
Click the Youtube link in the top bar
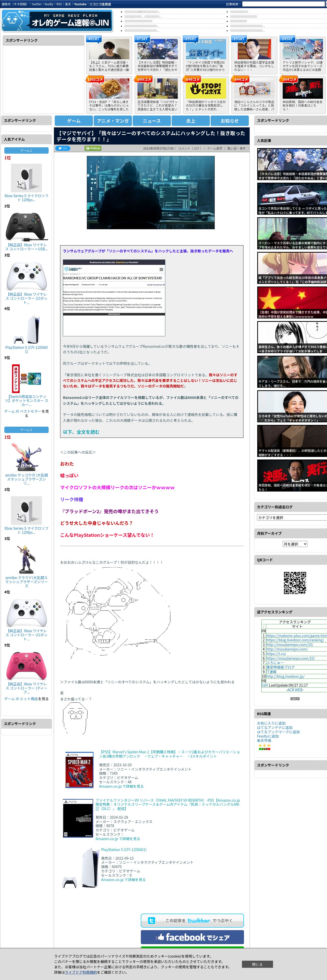(80, 4)
